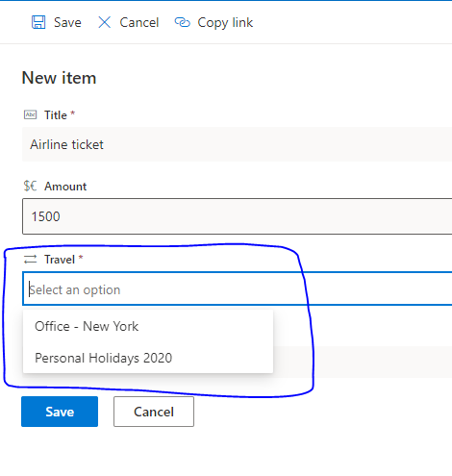Click the lookup arrows icon beside Travel
This screenshot has height=476, width=452.
click(31, 259)
